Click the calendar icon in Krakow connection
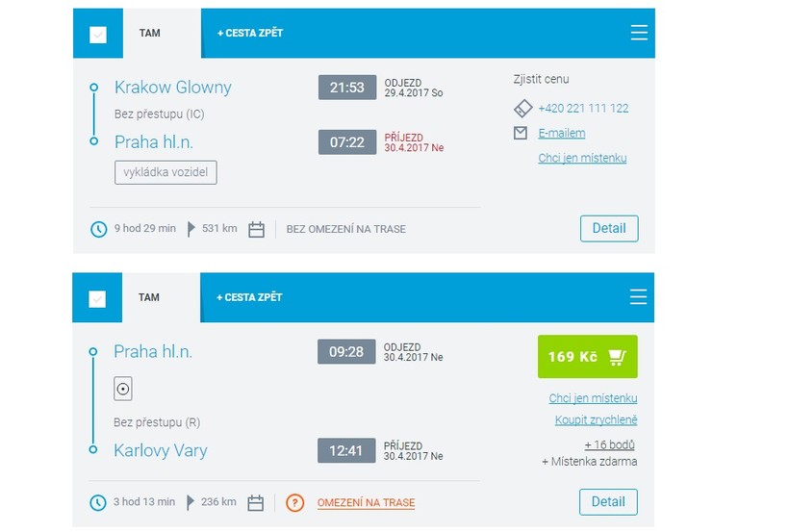Image resolution: width=789 pixels, height=532 pixels. point(256,230)
